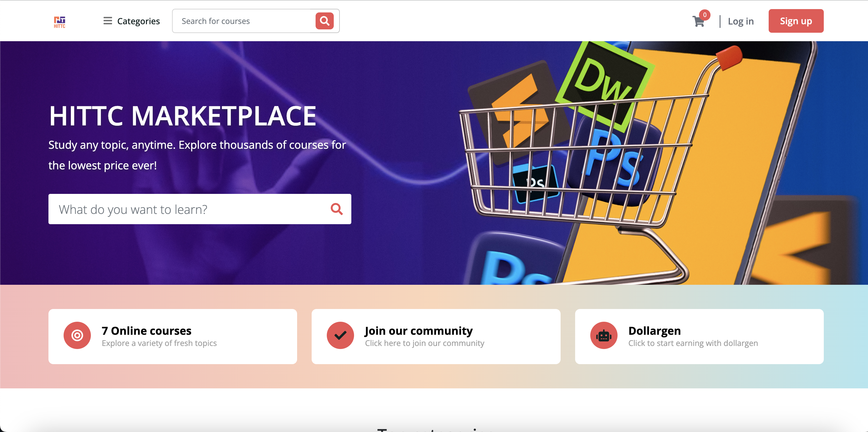Click the checkmark icon beside Join our community
The height and width of the screenshot is (432, 868).
click(340, 335)
